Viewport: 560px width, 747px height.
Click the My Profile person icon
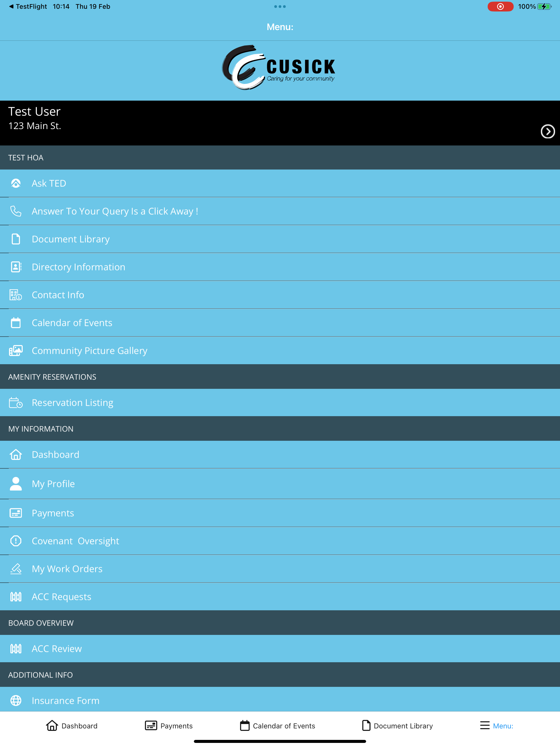point(16,484)
